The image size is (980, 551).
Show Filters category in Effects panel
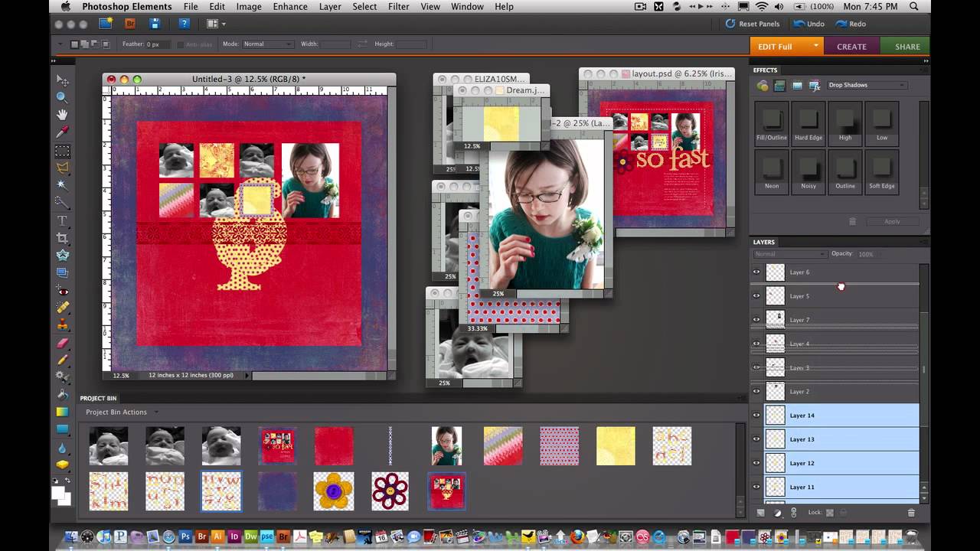763,86
